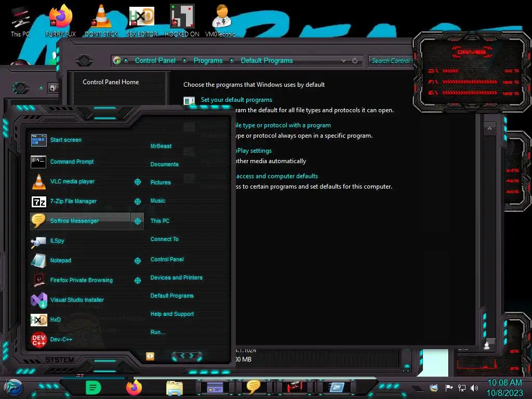Image resolution: width=532 pixels, height=399 pixels.
Task: Open Control Panel from Start menu
Action: (x=167, y=260)
